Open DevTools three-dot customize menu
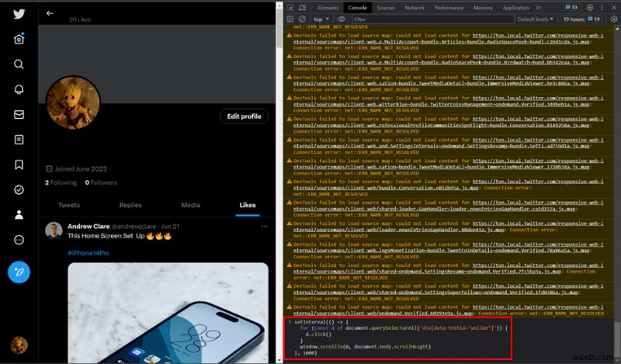 (x=602, y=8)
